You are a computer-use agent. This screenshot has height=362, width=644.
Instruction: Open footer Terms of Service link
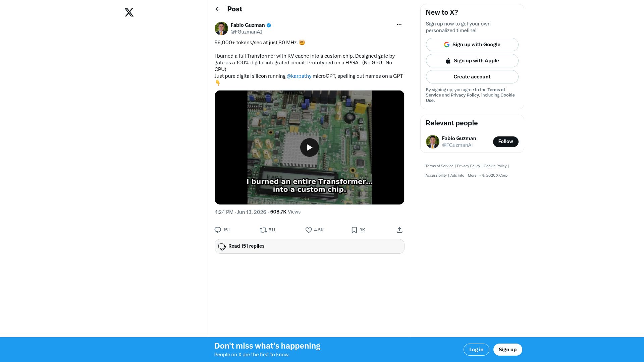click(439, 166)
